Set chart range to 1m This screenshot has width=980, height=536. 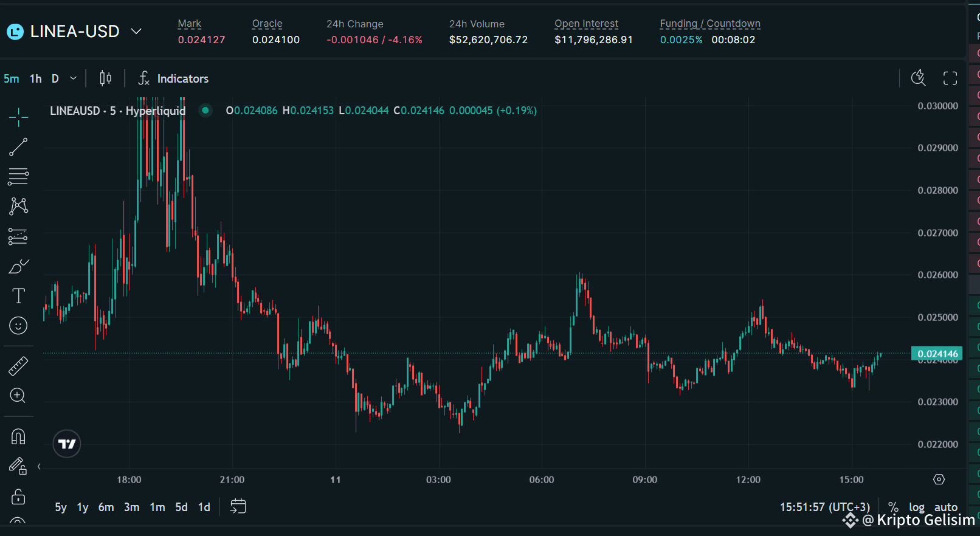[157, 507]
